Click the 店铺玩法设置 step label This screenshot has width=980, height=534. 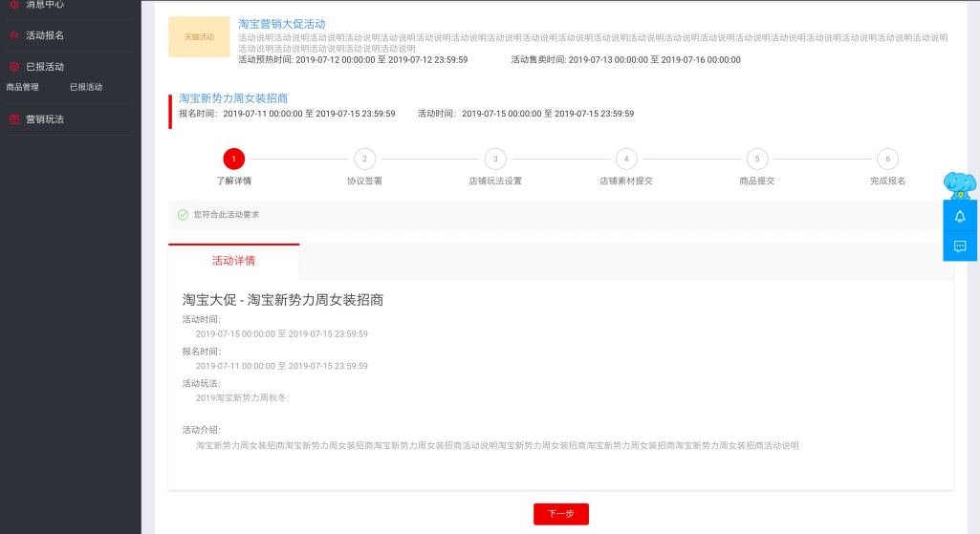[x=495, y=182]
